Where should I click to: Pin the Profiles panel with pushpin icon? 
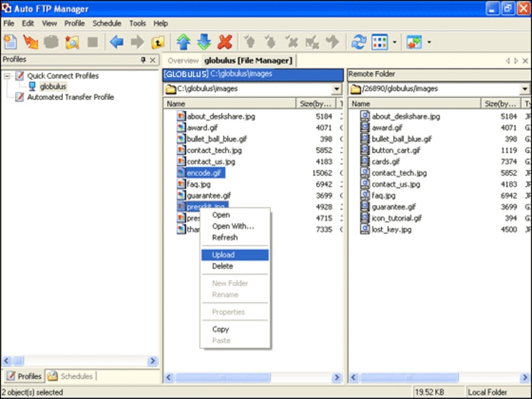pyautogui.click(x=143, y=60)
